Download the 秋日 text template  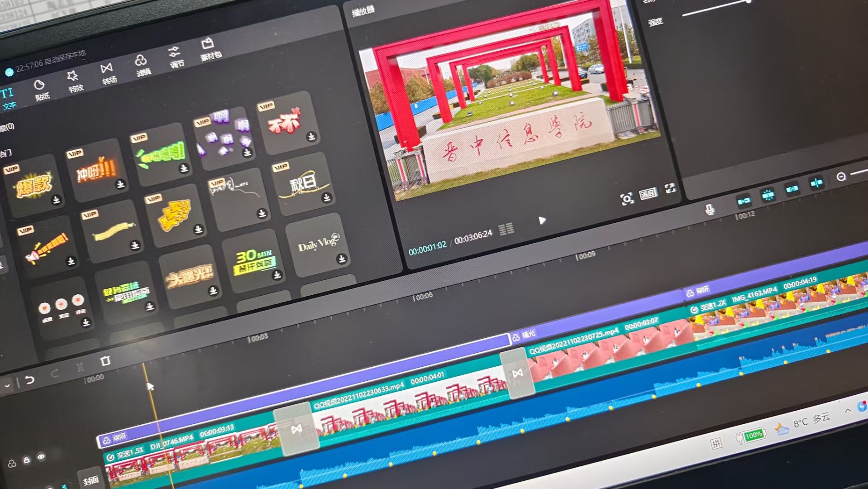click(326, 197)
